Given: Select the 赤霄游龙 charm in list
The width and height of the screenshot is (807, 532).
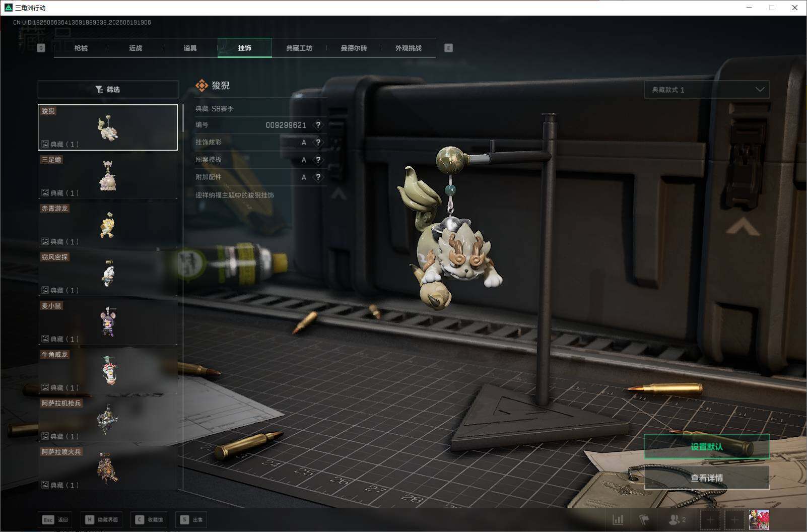Looking at the screenshot, I should (108, 225).
